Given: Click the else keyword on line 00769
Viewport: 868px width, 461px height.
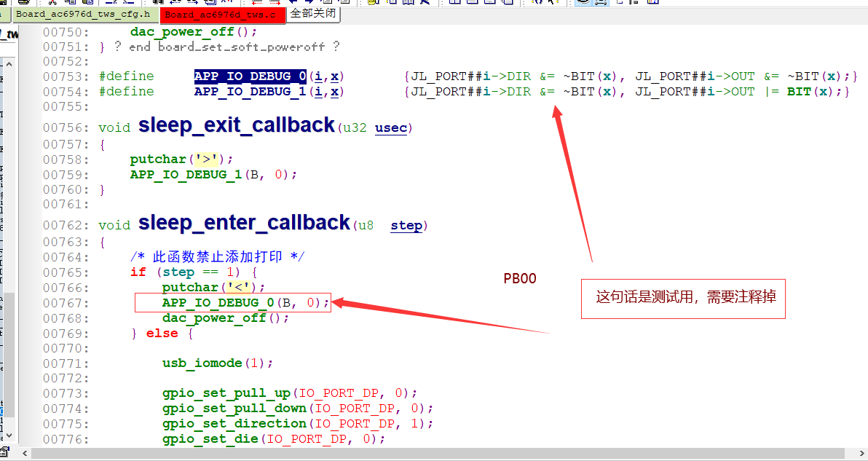Looking at the screenshot, I should (162, 334).
